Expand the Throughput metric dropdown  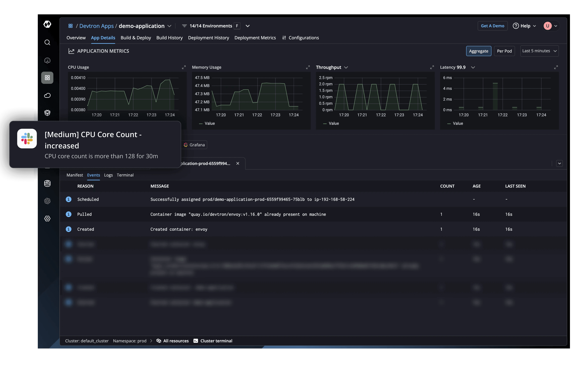346,67
